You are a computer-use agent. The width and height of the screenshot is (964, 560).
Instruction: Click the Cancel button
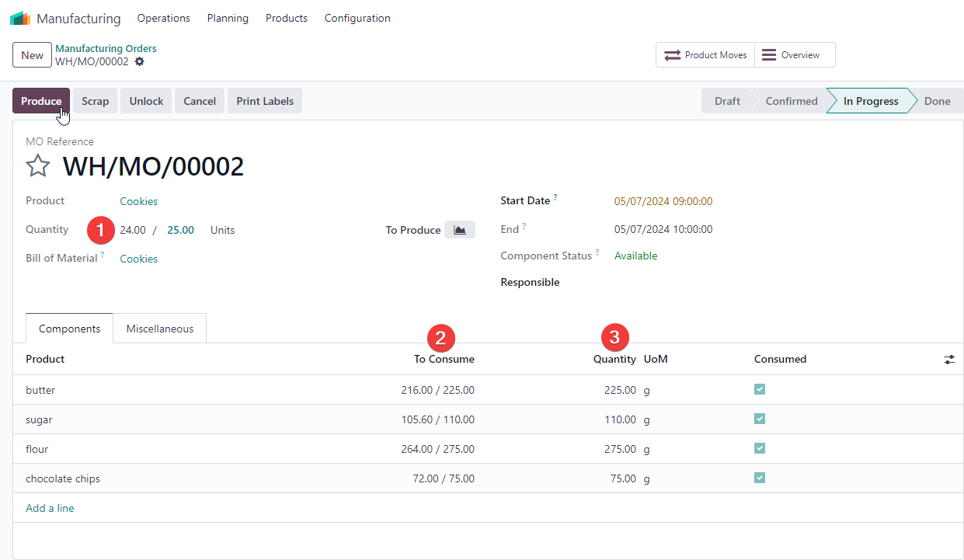200,101
